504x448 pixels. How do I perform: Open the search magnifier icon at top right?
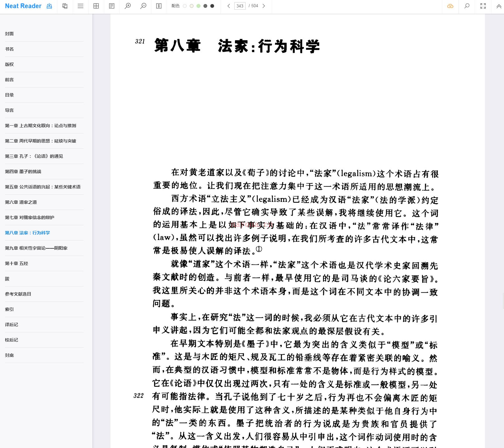(467, 6)
